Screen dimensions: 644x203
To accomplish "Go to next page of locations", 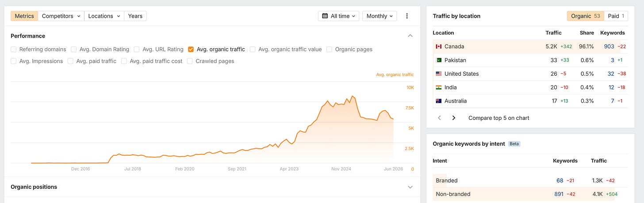I will 454,118.
